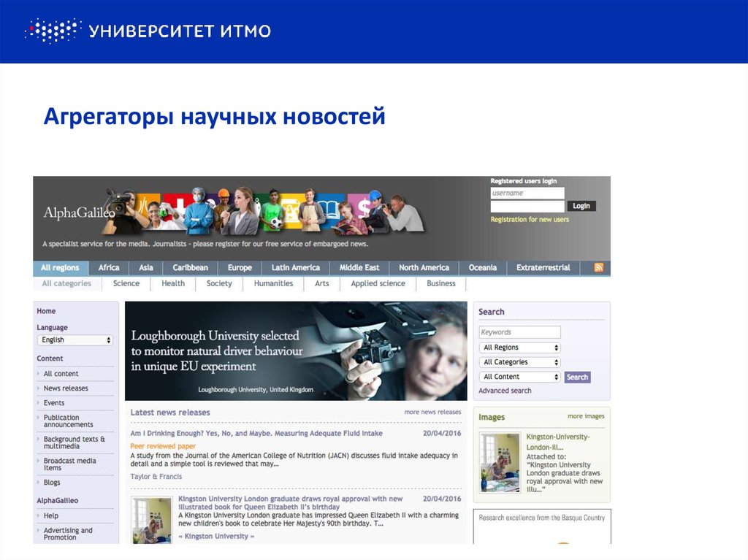Open the All Regions search dropdown
This screenshot has height=560, width=748.
pos(519,347)
